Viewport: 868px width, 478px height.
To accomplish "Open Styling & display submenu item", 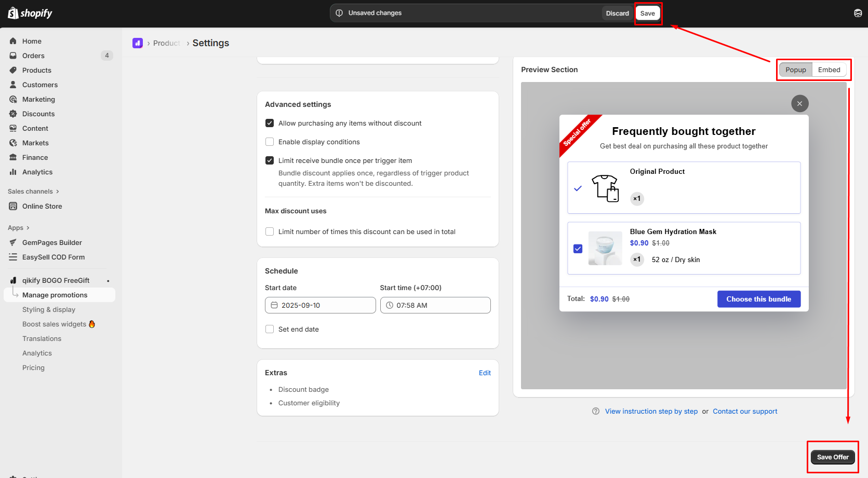I will point(49,309).
